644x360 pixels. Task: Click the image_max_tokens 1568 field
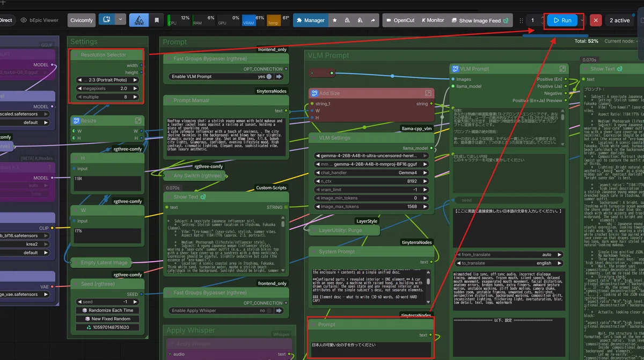[x=371, y=207]
